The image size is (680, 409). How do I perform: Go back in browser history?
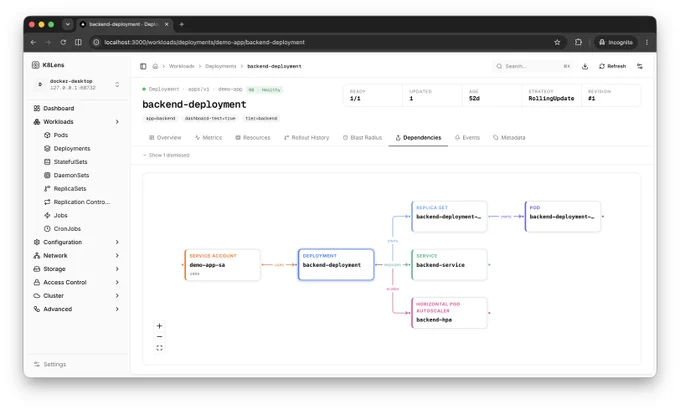coord(33,43)
